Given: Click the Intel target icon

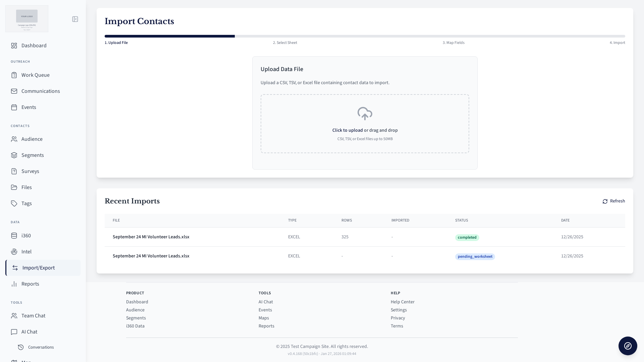Looking at the screenshot, I should tap(14, 252).
